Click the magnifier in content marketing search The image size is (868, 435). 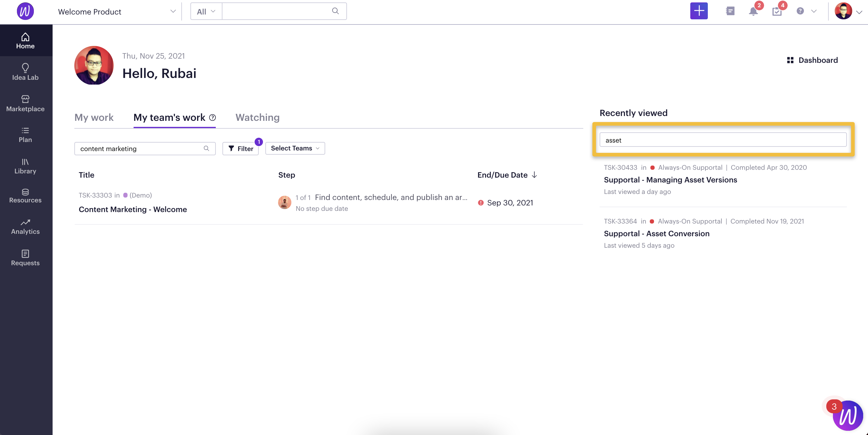click(206, 149)
